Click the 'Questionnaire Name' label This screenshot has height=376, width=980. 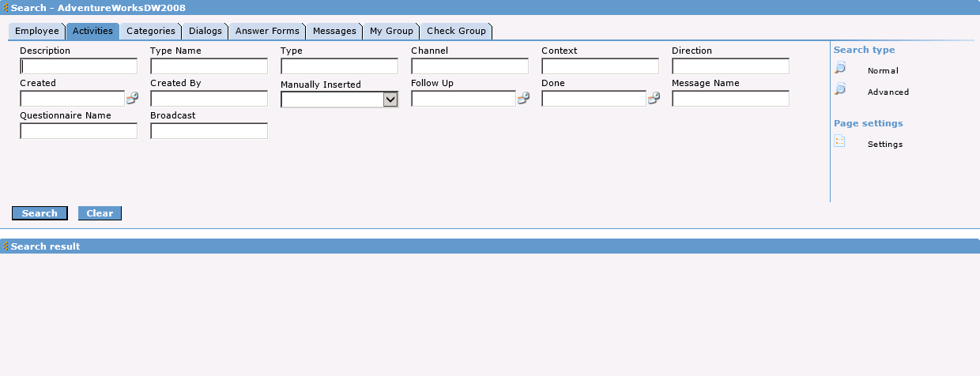click(66, 115)
